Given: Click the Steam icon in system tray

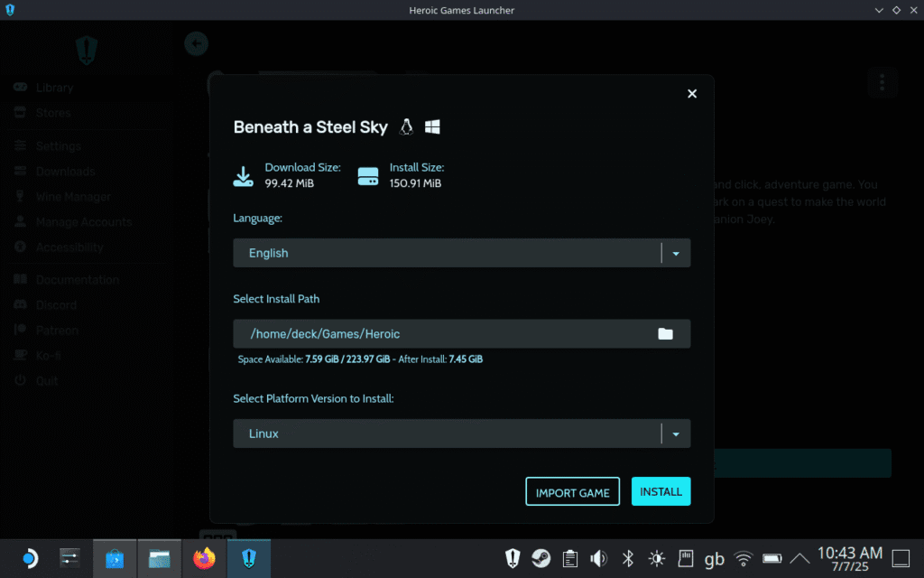Looking at the screenshot, I should pos(541,559).
